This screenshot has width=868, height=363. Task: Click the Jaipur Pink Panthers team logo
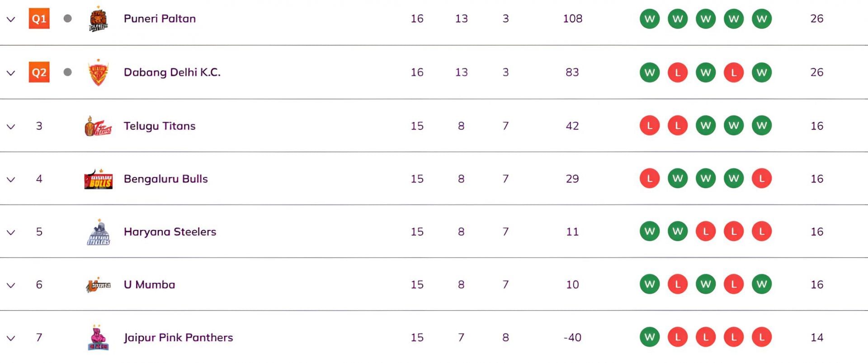[98, 338]
